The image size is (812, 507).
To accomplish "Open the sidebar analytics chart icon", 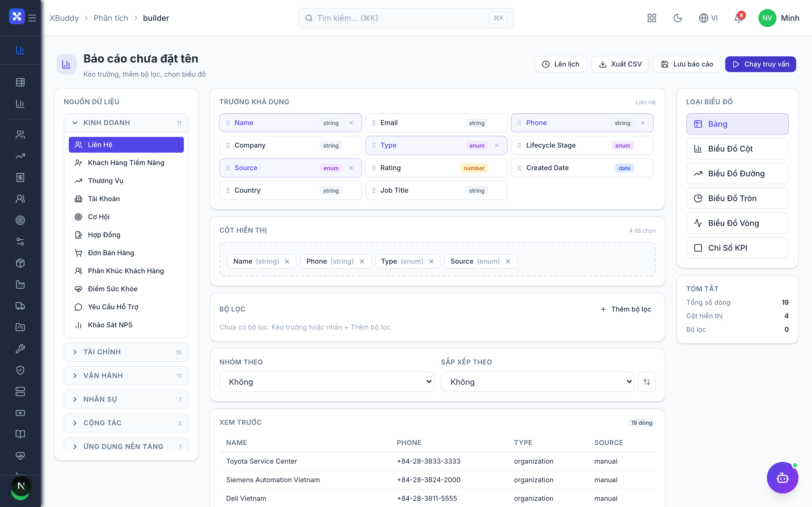I will [x=20, y=50].
